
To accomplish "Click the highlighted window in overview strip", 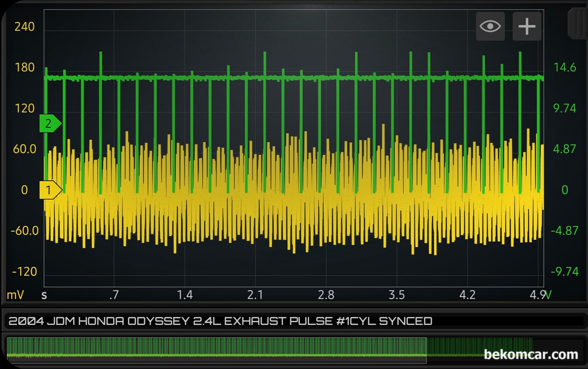I will (x=217, y=350).
